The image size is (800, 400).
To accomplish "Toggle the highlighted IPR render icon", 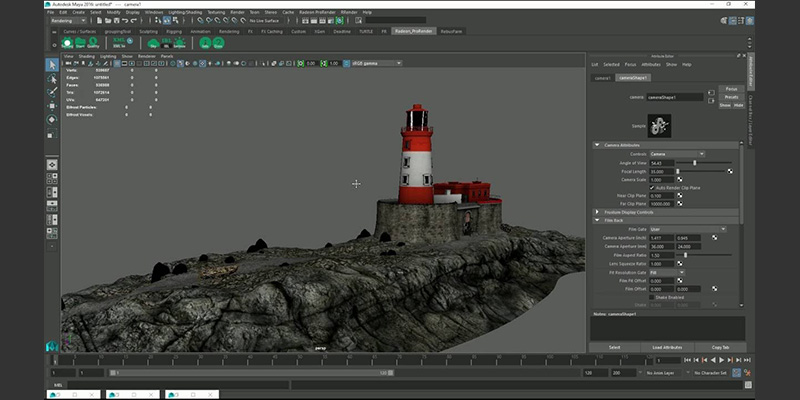I will click(x=339, y=20).
